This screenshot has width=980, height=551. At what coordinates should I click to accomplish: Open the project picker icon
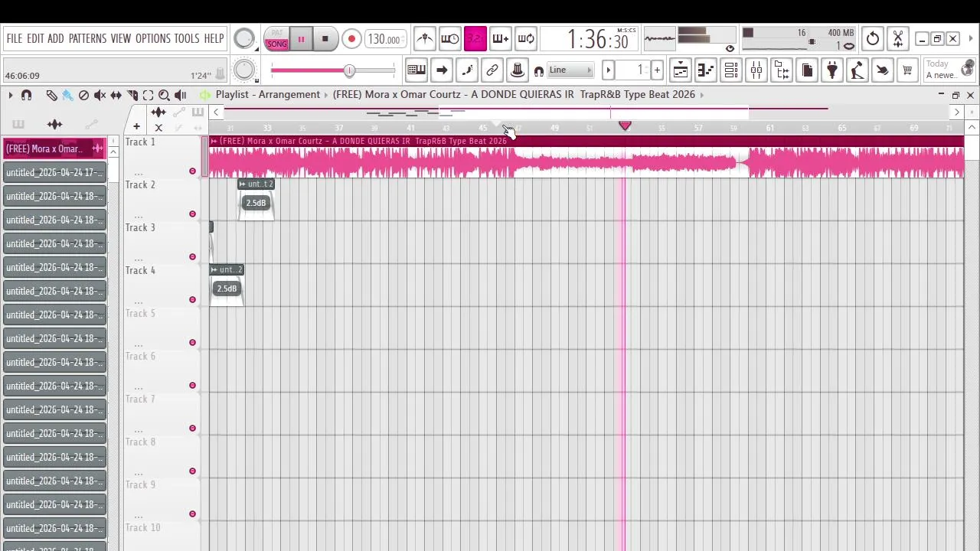pos(807,70)
